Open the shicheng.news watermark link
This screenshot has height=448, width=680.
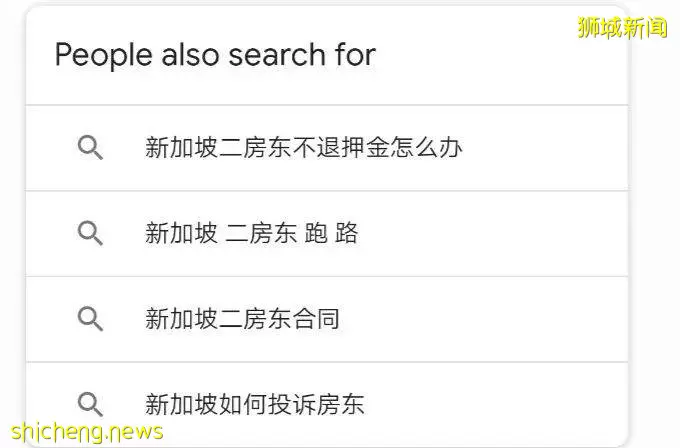point(87,432)
